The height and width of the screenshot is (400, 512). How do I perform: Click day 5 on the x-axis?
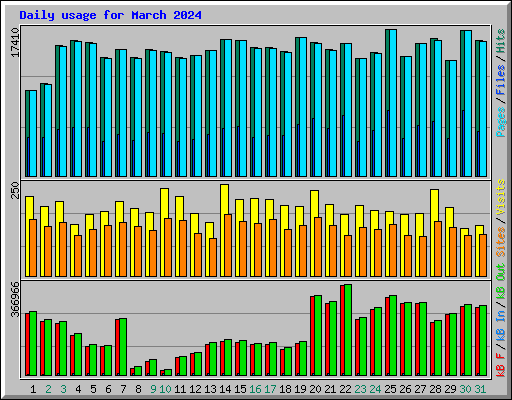click(x=93, y=389)
